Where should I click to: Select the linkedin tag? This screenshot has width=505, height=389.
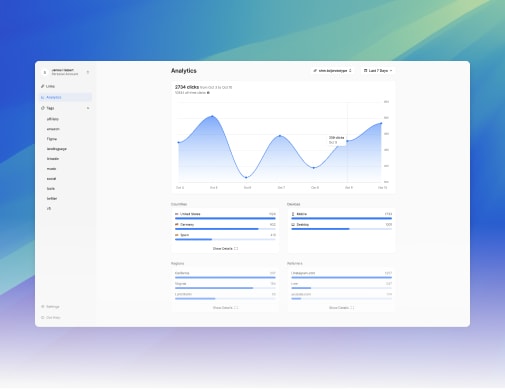point(53,159)
